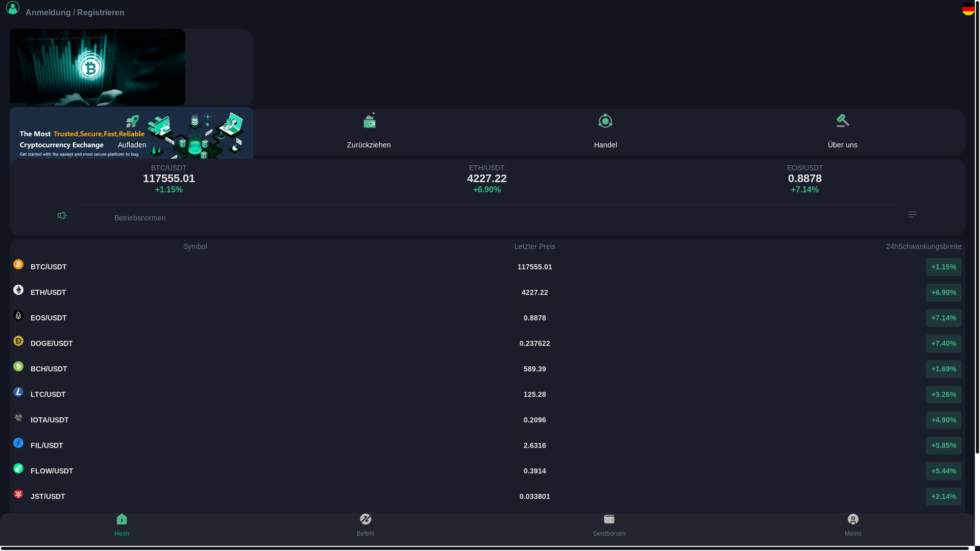Switch to Heim home tab
The height and width of the screenshot is (551, 980).
(x=121, y=525)
